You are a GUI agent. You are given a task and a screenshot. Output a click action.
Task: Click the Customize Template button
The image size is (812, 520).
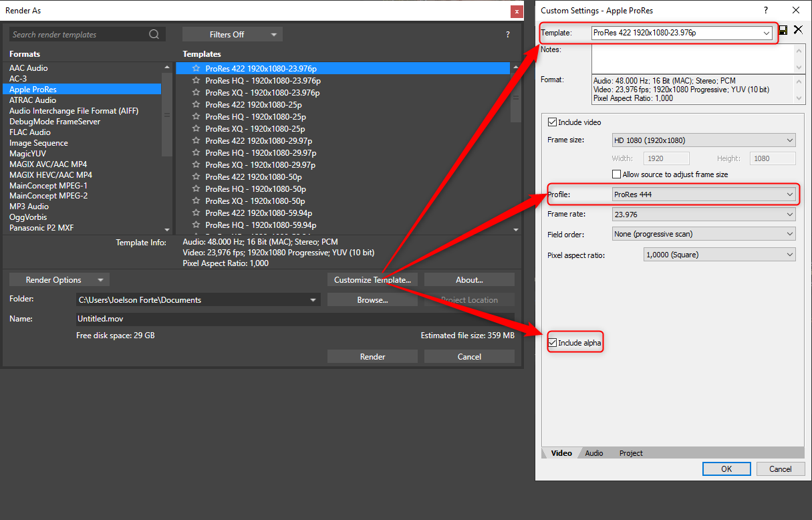[372, 280]
